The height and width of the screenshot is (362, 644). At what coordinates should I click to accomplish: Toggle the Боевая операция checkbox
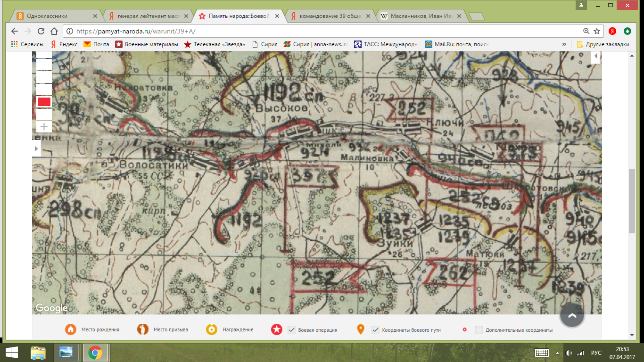coord(291,330)
